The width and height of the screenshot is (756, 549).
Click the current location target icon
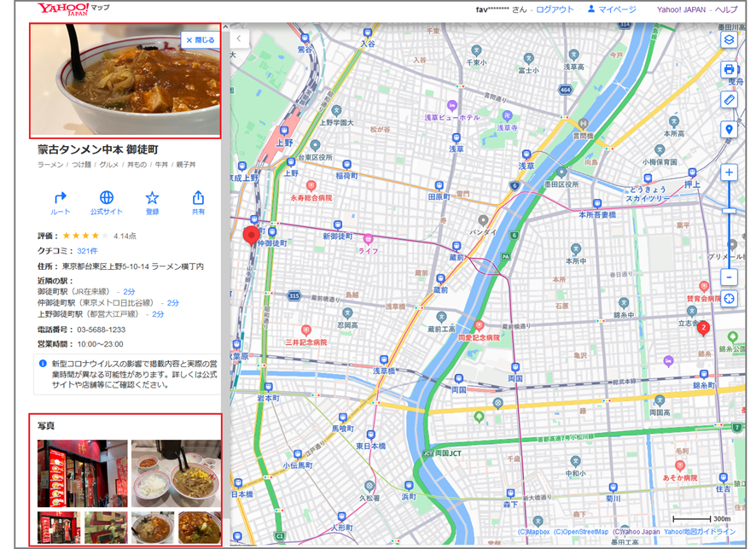729,299
